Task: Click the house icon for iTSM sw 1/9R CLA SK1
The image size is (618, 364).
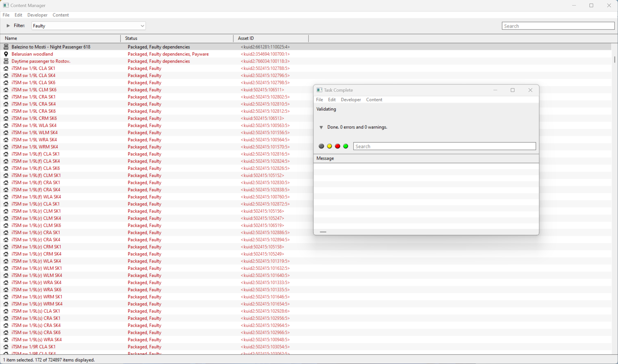Action: tap(6, 347)
